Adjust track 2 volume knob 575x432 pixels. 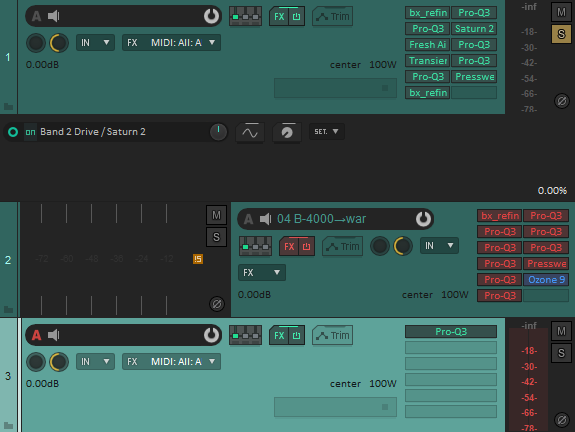pyautogui.click(x=380, y=246)
